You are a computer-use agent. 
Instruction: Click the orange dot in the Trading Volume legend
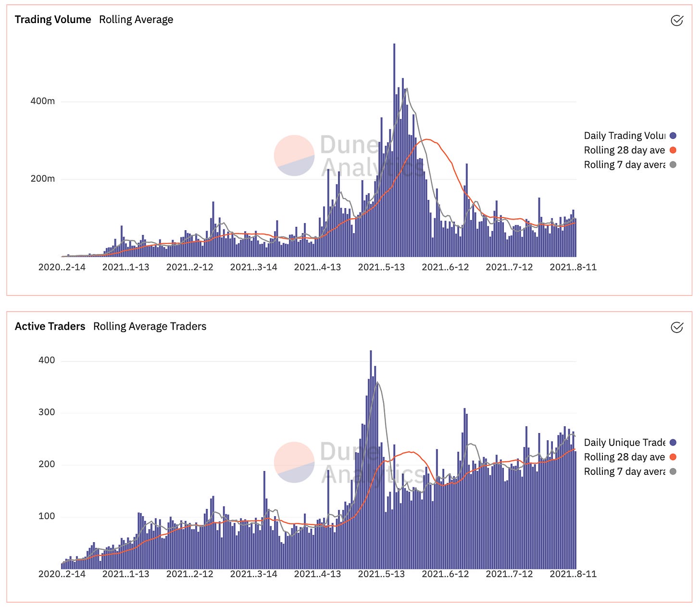[673, 150]
